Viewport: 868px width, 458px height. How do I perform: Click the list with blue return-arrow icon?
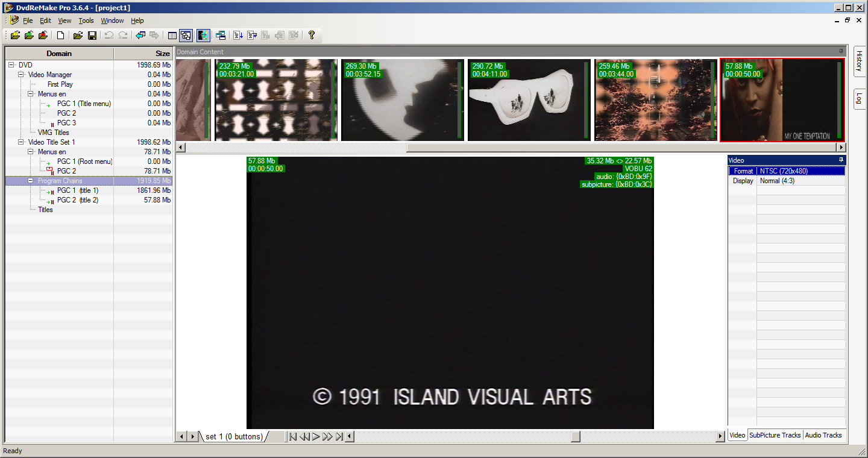pos(252,35)
